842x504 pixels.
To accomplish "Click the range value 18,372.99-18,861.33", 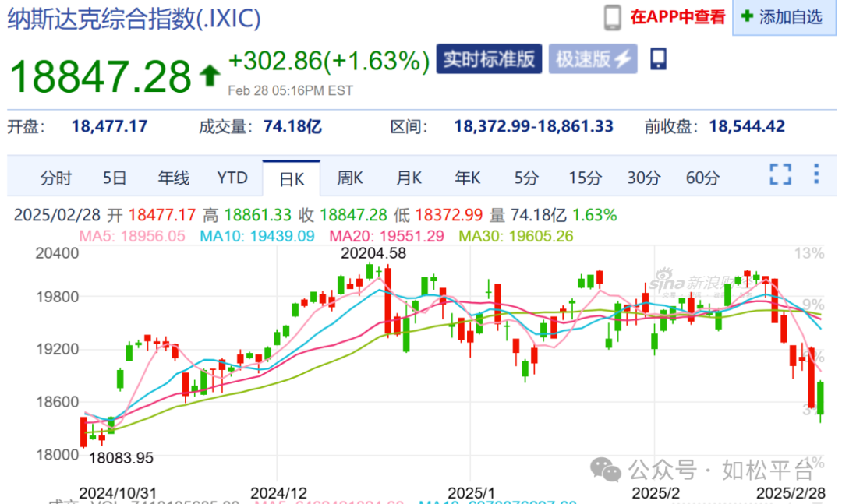I will pyautogui.click(x=534, y=127).
